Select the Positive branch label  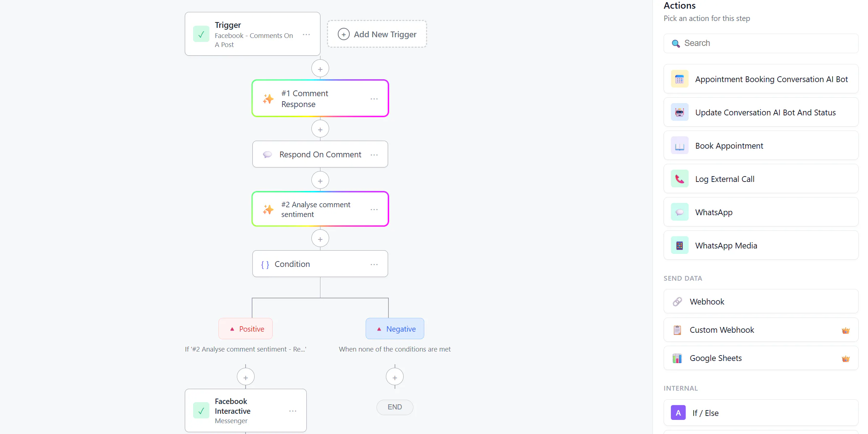[x=246, y=329]
